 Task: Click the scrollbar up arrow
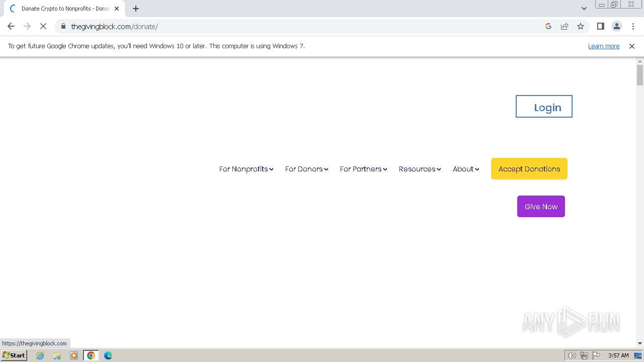click(640, 61)
